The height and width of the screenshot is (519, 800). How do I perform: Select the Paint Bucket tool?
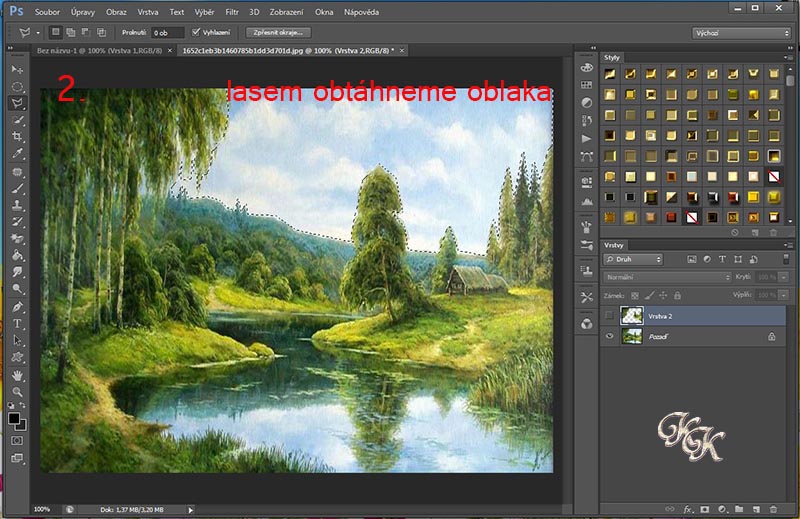tap(17, 255)
